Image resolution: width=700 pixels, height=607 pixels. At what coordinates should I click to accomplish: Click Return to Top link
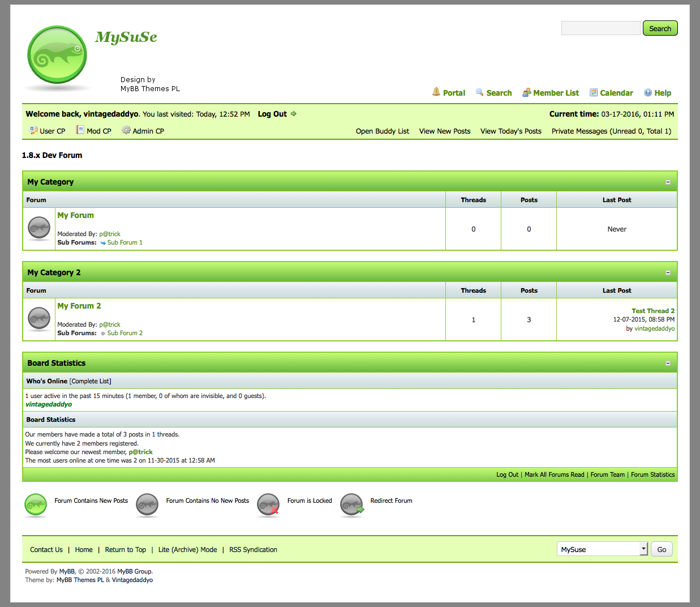pyautogui.click(x=126, y=550)
